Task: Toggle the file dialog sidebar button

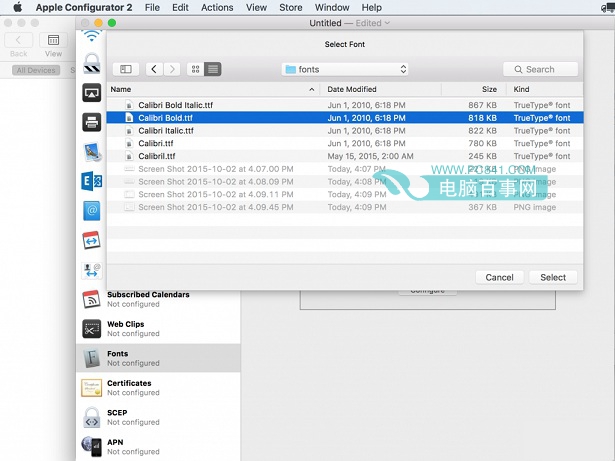Action: (x=126, y=69)
